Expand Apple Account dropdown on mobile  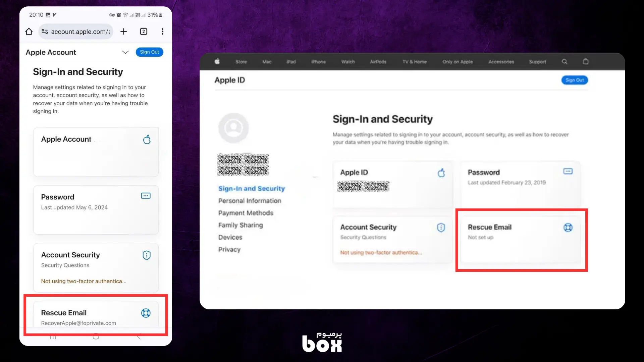(125, 52)
